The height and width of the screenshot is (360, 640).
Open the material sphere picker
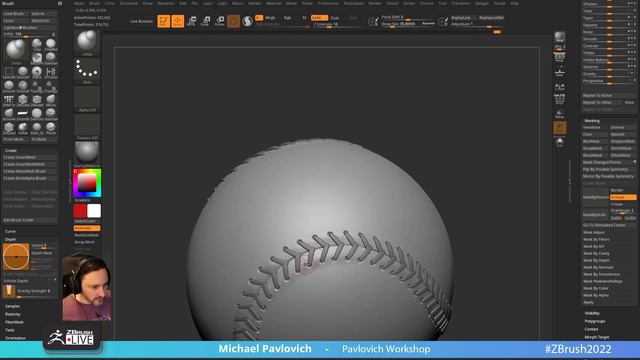pos(87,153)
